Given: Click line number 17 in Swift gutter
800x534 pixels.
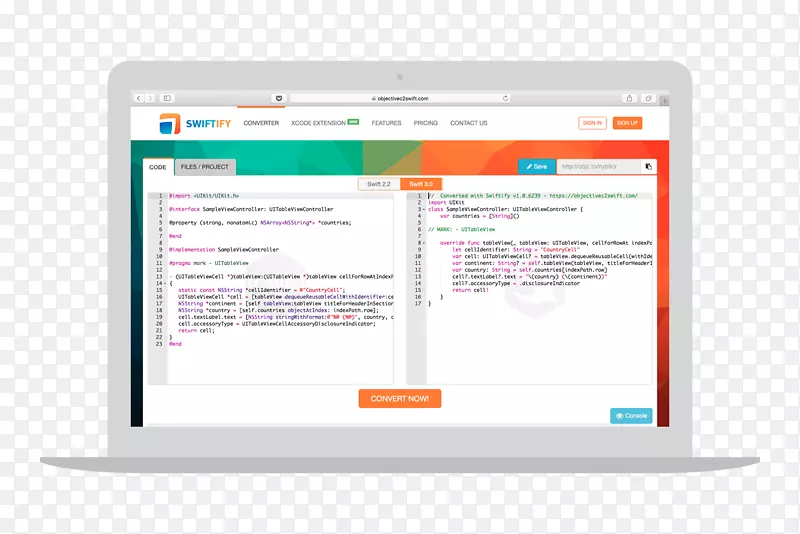Looking at the screenshot, I should click(418, 303).
